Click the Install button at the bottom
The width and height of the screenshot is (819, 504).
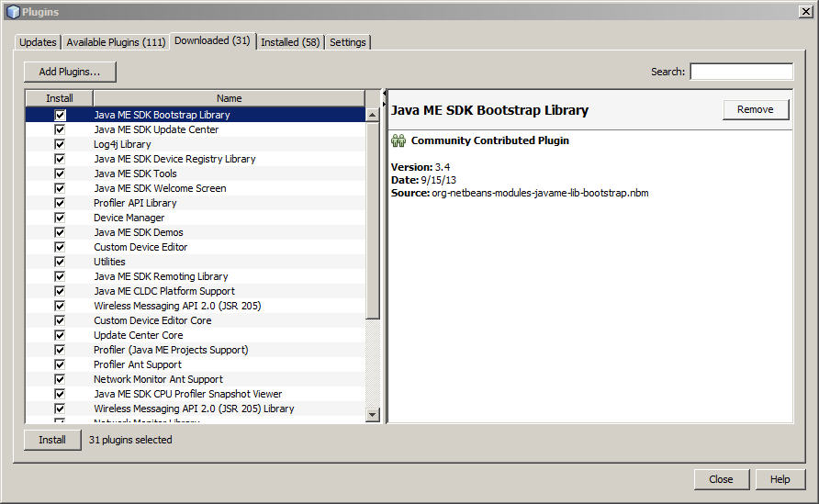[52, 440]
